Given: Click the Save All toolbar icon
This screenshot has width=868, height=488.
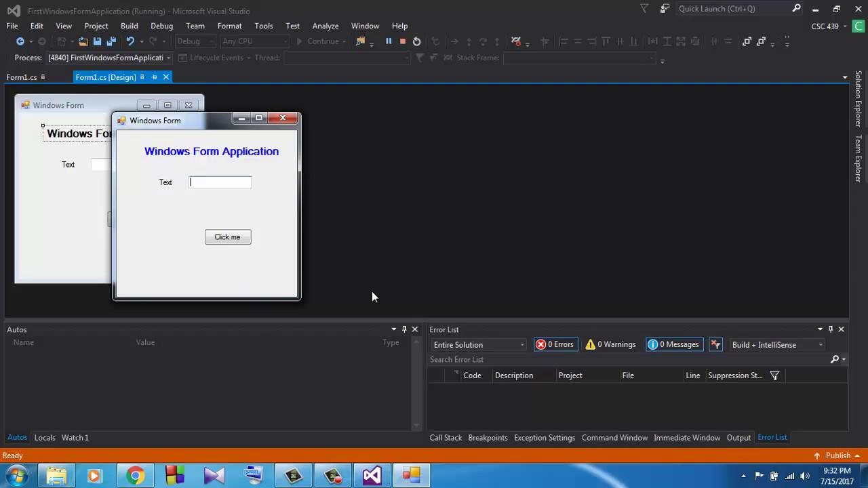Looking at the screenshot, I should (111, 41).
